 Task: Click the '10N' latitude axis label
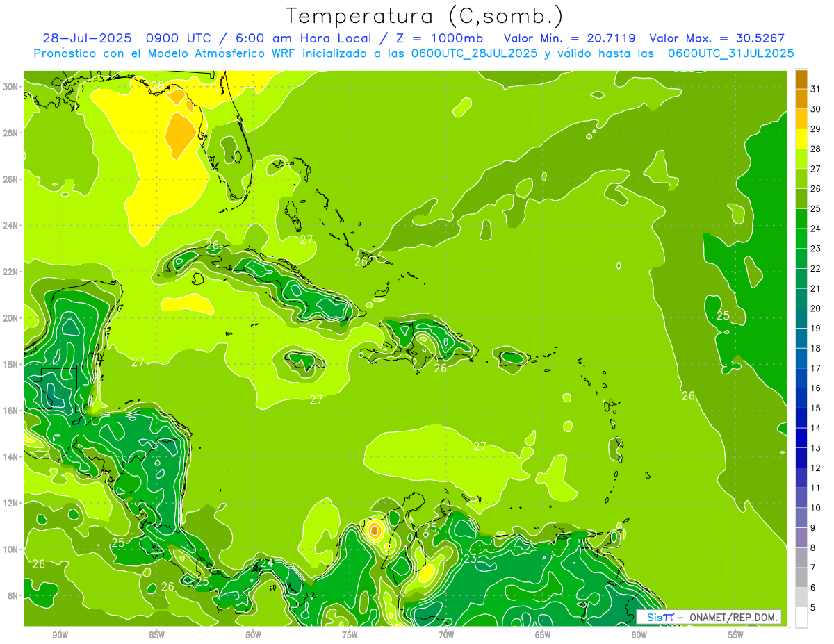pos(12,550)
